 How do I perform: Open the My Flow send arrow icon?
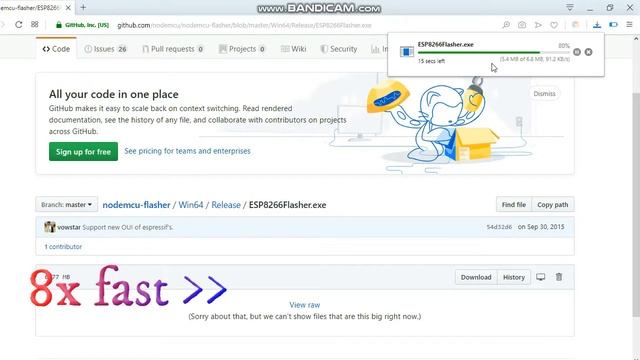click(x=538, y=25)
